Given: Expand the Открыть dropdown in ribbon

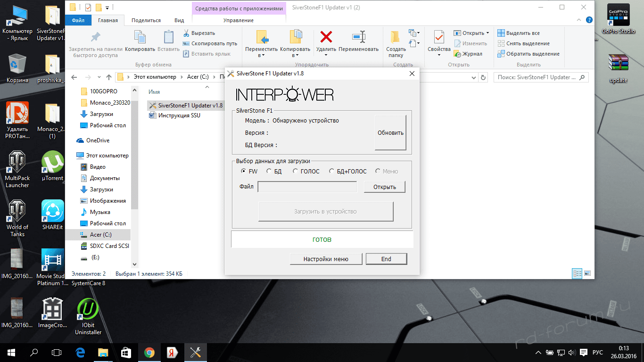Looking at the screenshot, I should click(487, 33).
